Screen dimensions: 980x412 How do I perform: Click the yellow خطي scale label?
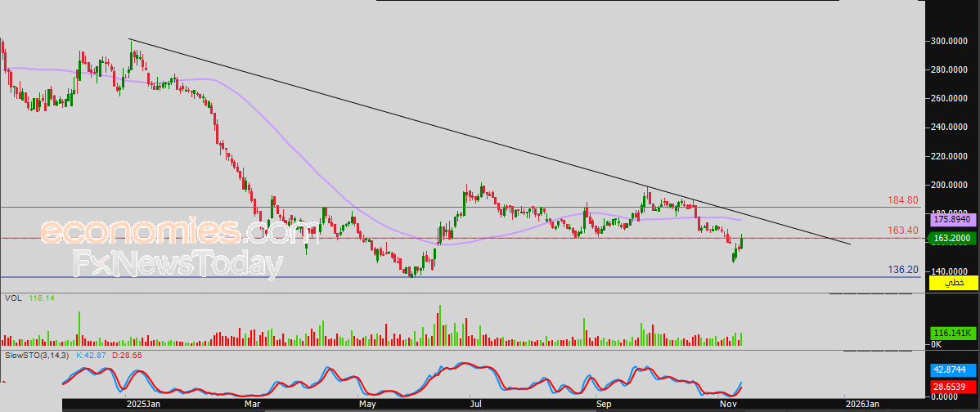[954, 282]
